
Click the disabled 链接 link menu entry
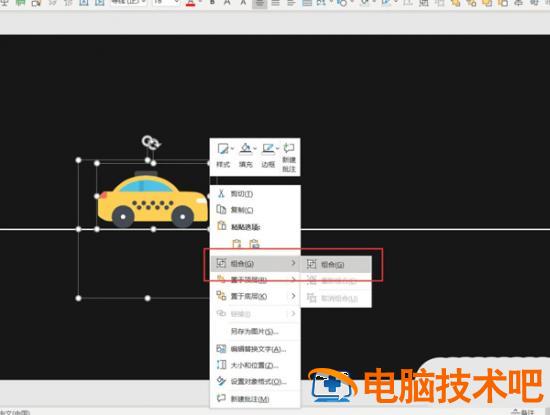[255, 314]
